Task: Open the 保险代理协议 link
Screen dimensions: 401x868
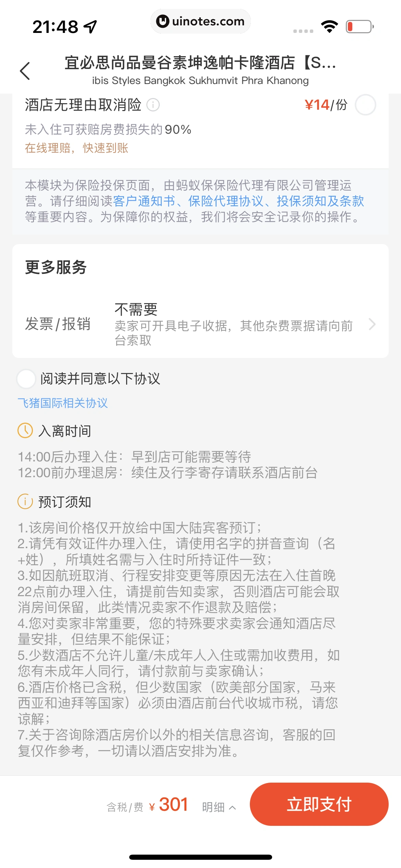Action: click(x=226, y=201)
